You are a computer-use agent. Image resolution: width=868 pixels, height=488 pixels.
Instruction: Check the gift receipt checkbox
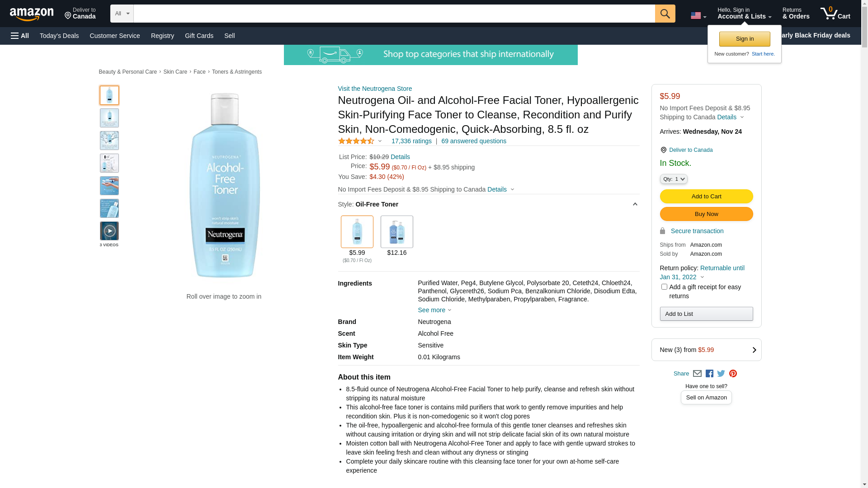(x=664, y=287)
